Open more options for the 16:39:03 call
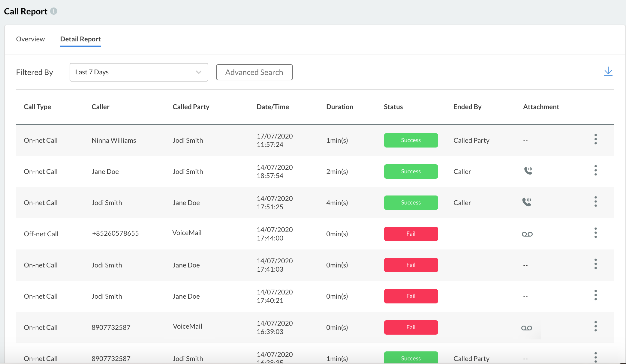The height and width of the screenshot is (364, 626). pos(595,326)
